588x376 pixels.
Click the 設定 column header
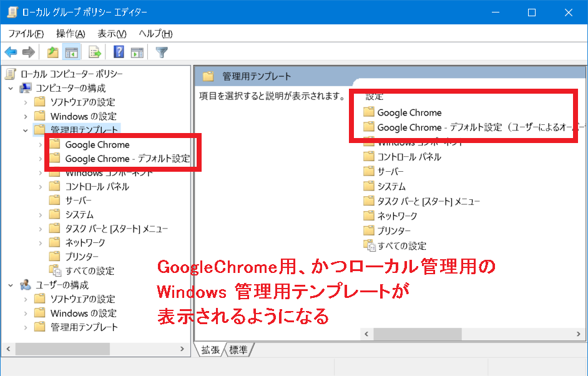[x=375, y=96]
